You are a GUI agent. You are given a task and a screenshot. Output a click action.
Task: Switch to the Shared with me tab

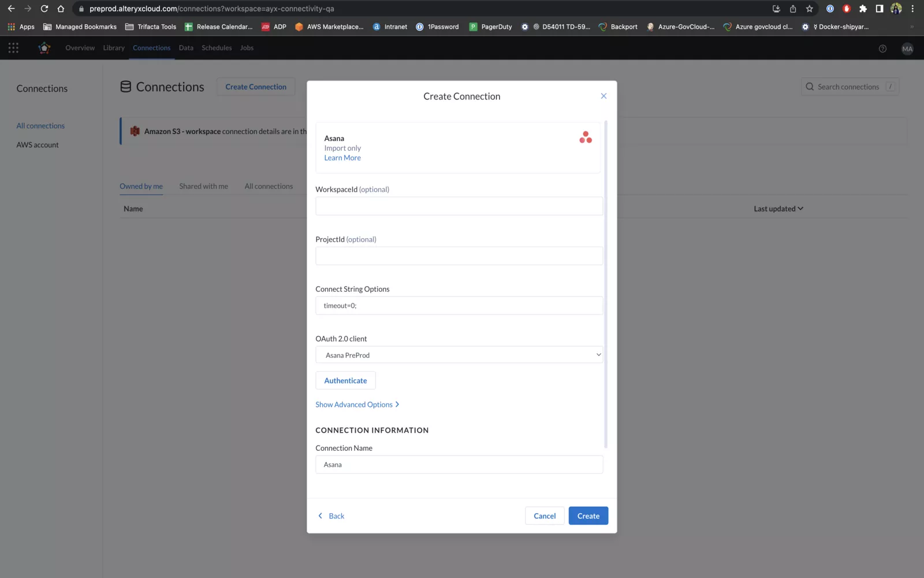click(203, 186)
